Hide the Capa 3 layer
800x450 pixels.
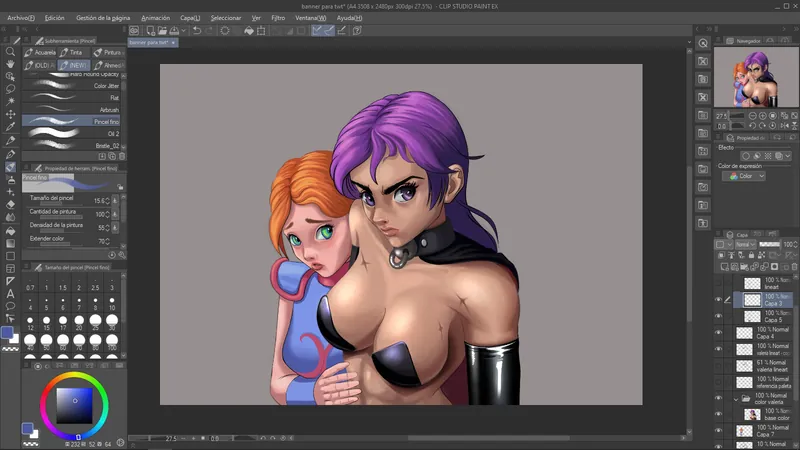click(x=718, y=299)
